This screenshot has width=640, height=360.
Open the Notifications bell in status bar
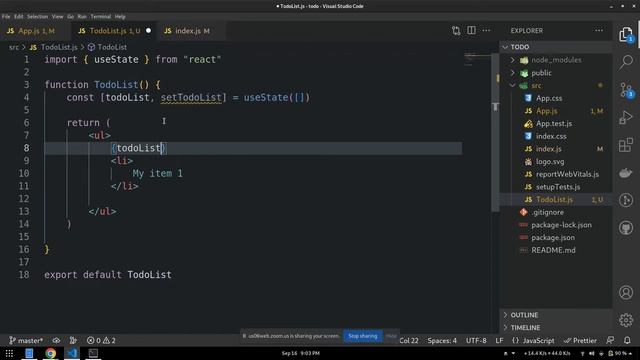[627, 340]
